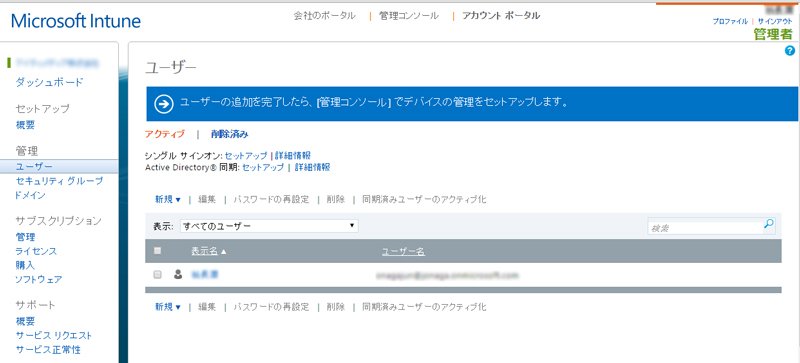Click the lower パスワードの再設定 action
This screenshot has width=800, height=363.
(271, 307)
